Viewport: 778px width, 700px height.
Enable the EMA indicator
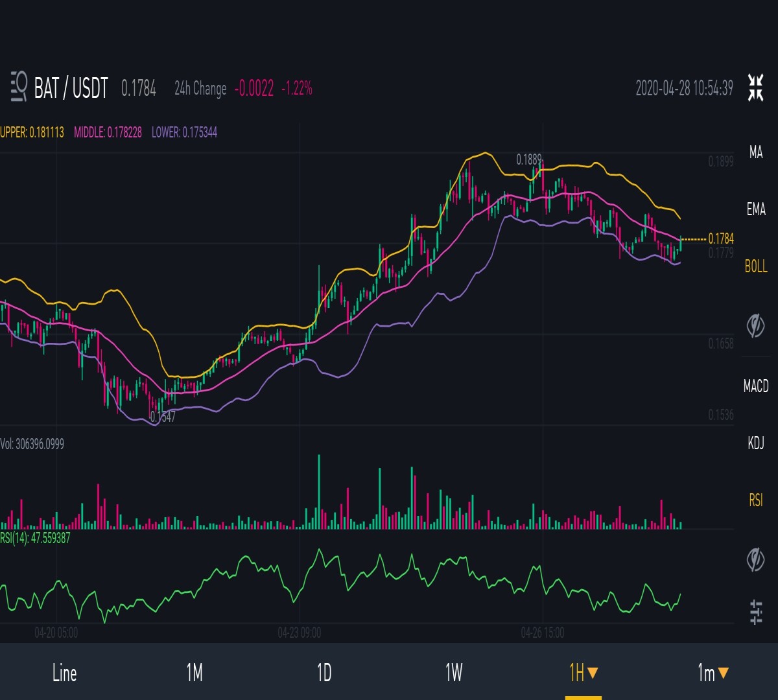[x=756, y=209]
